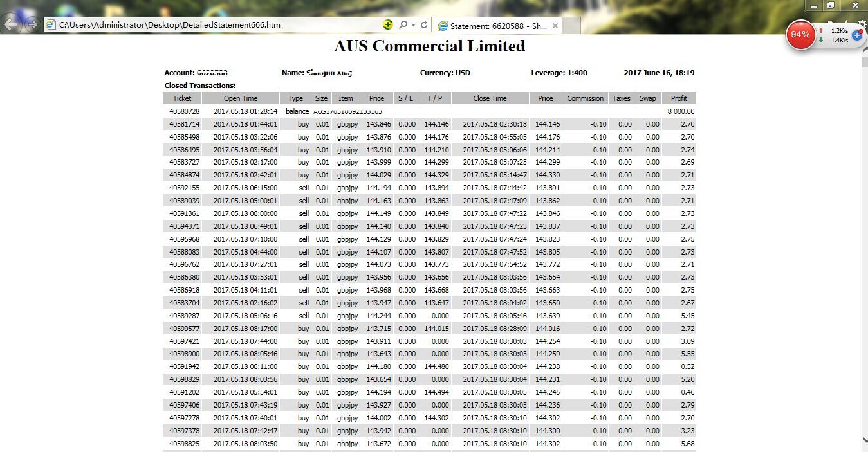The height and width of the screenshot is (452, 868).
Task: Click the Internet Explorer icon on the Statement tab
Action: pyautogui.click(x=443, y=26)
